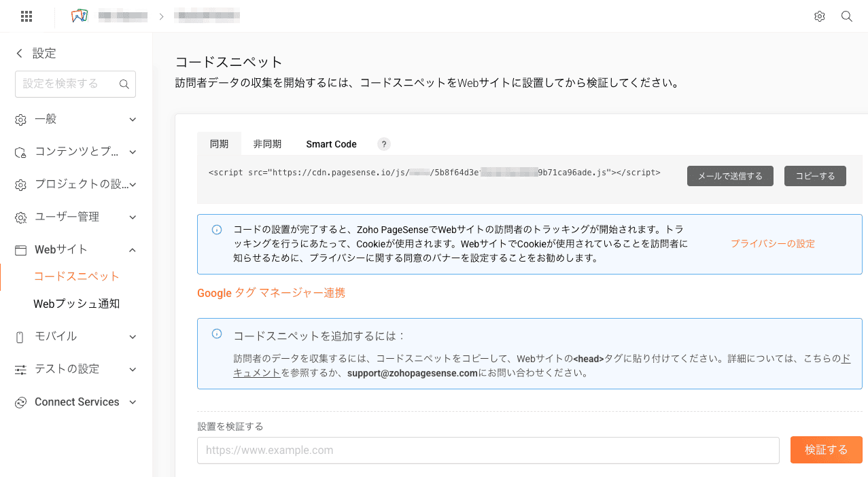This screenshot has height=477, width=868.
Task: Click the search magnifier in top bar
Action: (846, 16)
